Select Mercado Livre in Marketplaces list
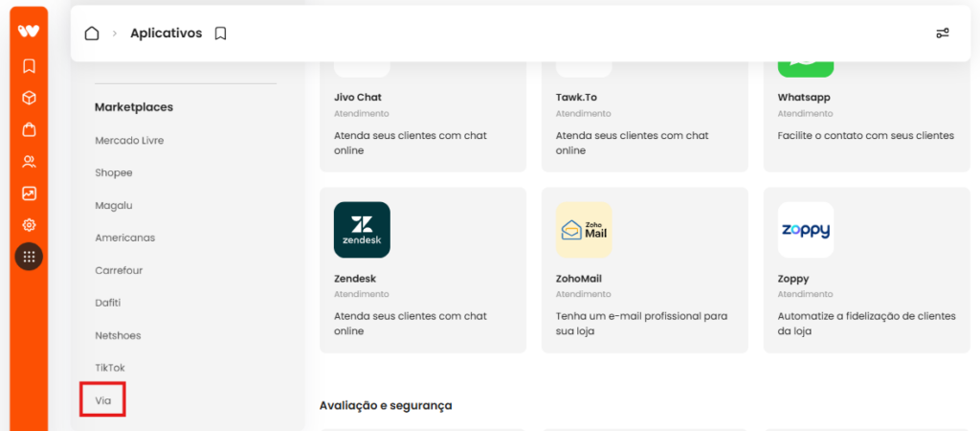The width and height of the screenshot is (980, 431). tap(129, 140)
